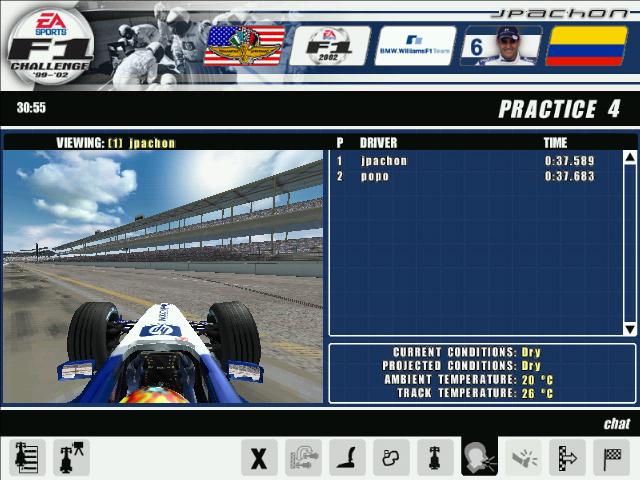Click the TIME column header

tap(555, 142)
